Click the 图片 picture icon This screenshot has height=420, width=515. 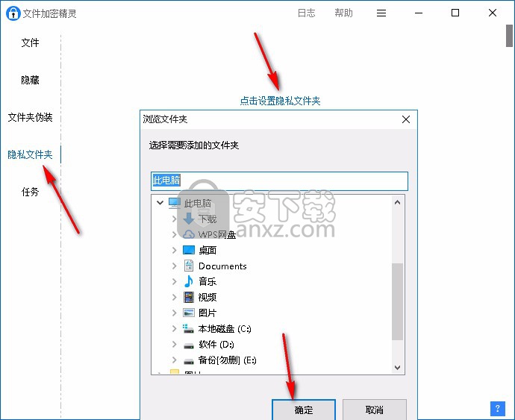click(x=189, y=313)
